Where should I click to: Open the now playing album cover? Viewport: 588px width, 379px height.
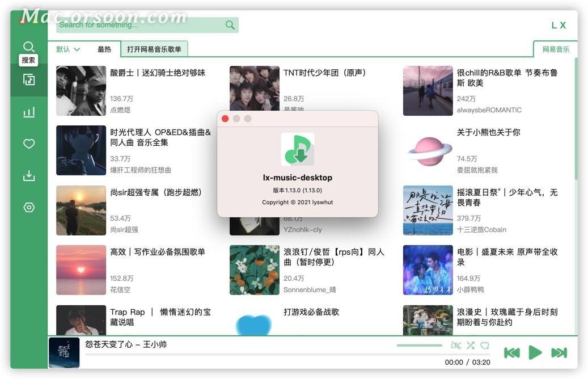(64, 352)
